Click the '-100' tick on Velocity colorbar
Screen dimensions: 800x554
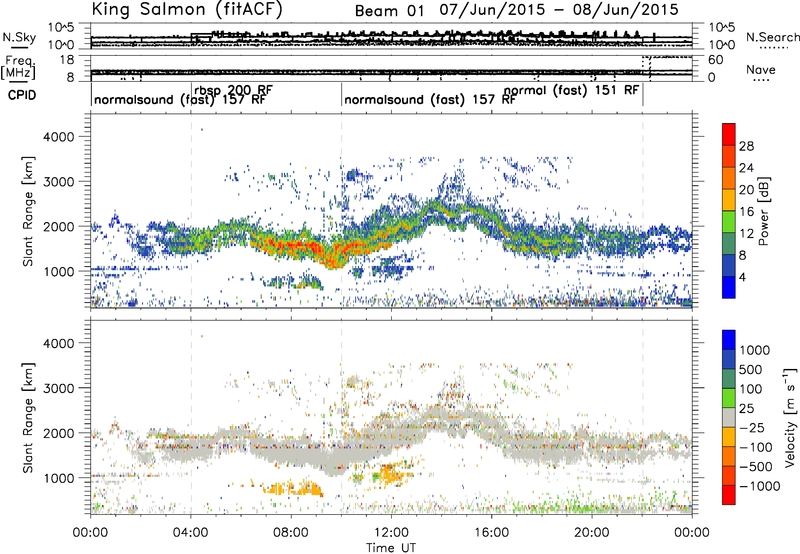[x=756, y=447]
